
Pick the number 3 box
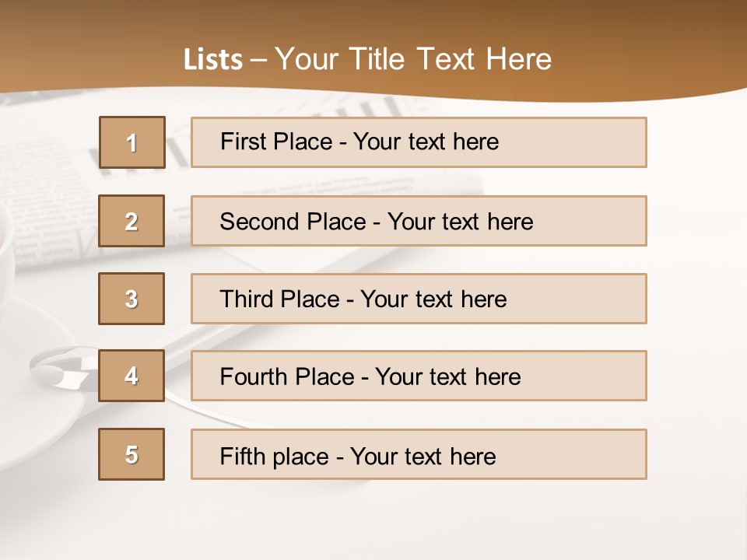point(132,299)
